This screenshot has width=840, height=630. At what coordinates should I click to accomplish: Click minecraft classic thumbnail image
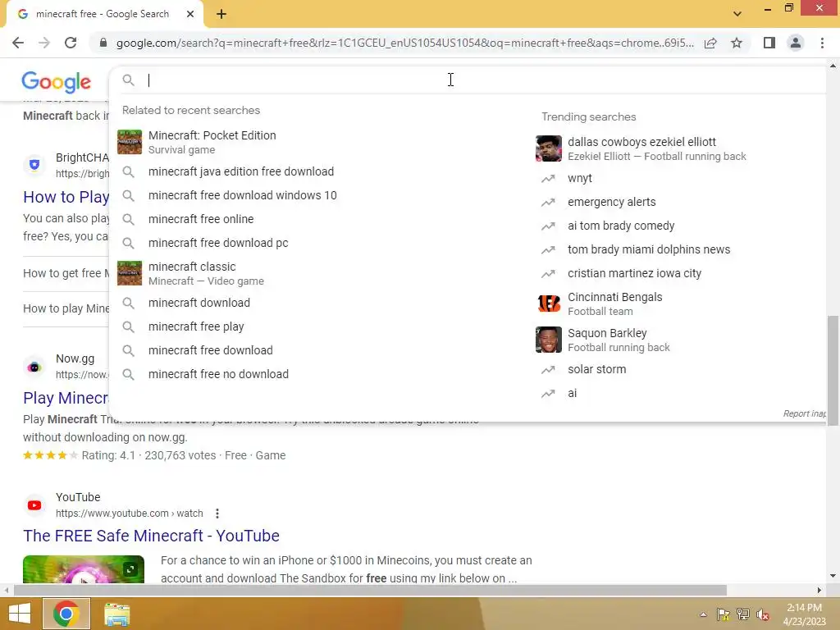click(130, 273)
